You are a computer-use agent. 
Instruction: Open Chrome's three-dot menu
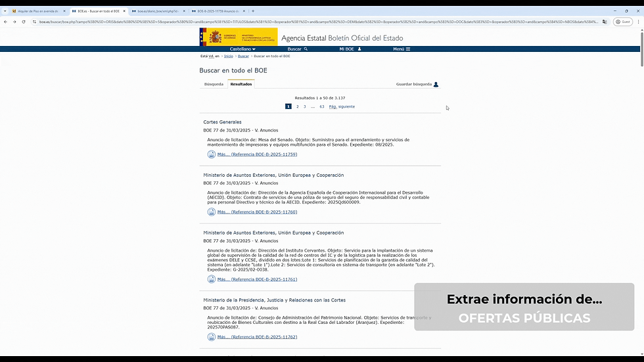638,22
